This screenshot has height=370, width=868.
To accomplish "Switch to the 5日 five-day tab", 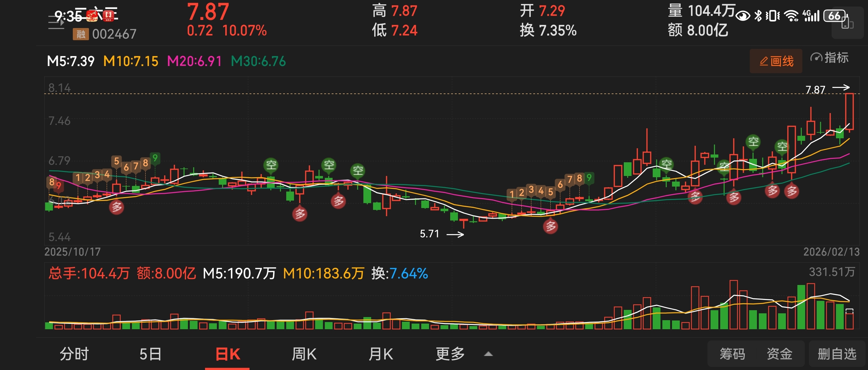I will (x=150, y=354).
